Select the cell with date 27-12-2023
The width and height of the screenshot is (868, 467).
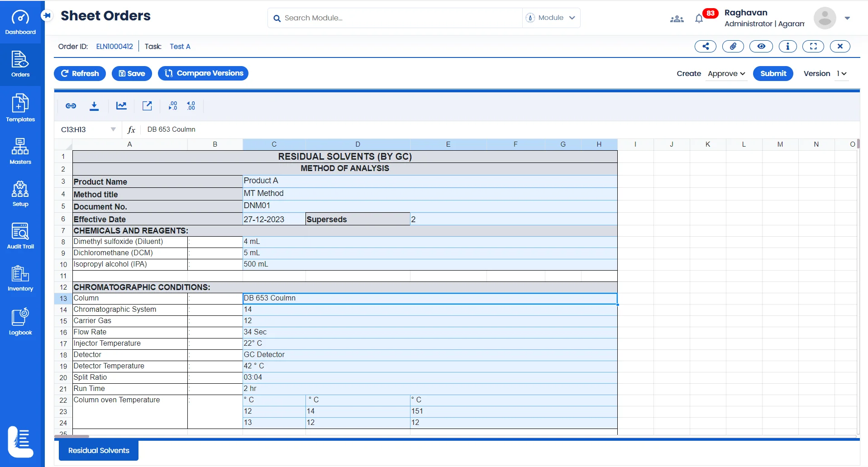tap(274, 219)
